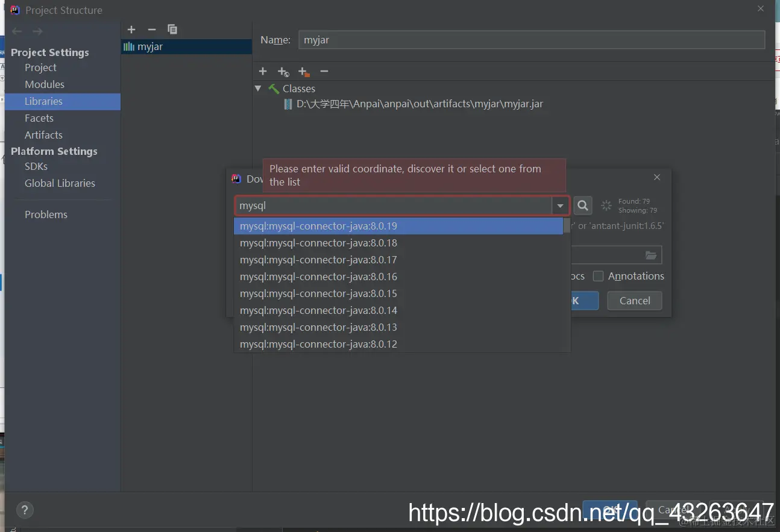Cancel the Download Library dialog
Screen dimensions: 780x532
pyautogui.click(x=635, y=301)
